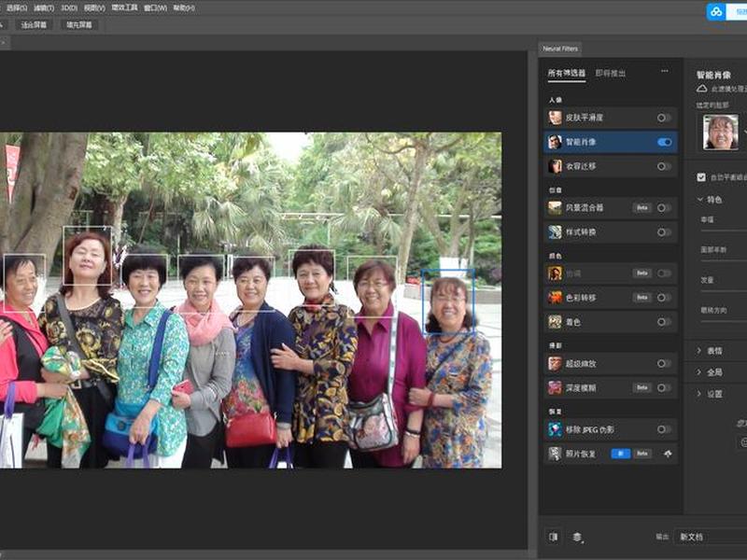Click the blue 新 badge on 照片恢复
747x560 pixels.
click(x=620, y=454)
